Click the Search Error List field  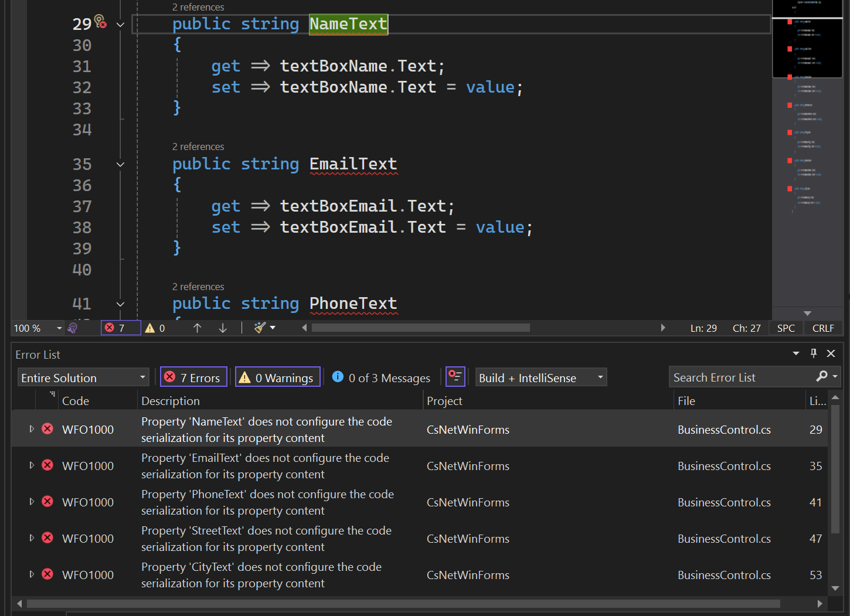[741, 377]
